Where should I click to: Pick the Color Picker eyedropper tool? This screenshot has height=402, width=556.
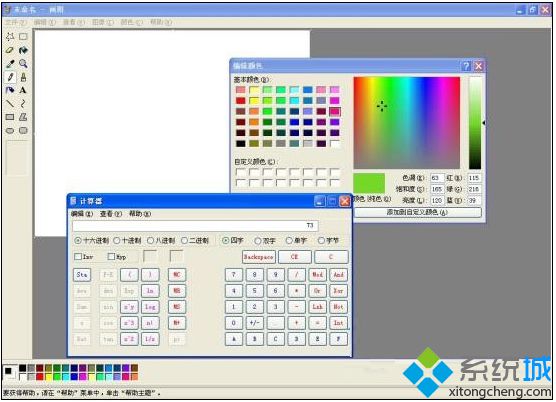point(10,64)
